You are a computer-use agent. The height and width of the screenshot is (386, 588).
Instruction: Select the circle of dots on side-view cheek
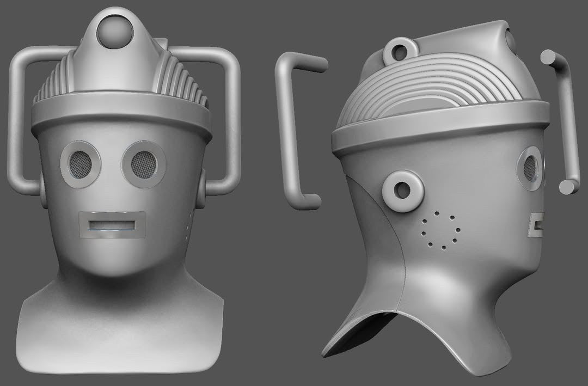pos(440,230)
